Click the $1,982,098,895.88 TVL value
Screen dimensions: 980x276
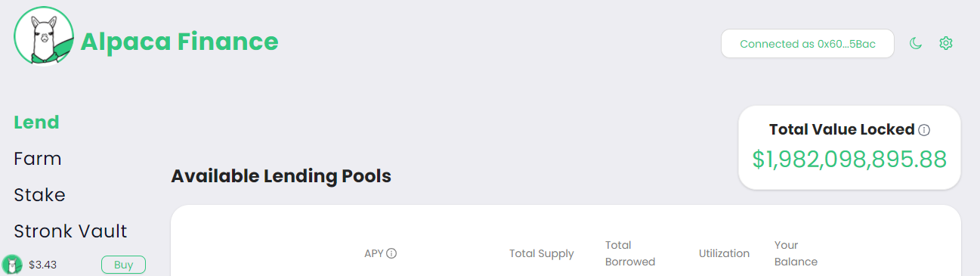coord(849,160)
